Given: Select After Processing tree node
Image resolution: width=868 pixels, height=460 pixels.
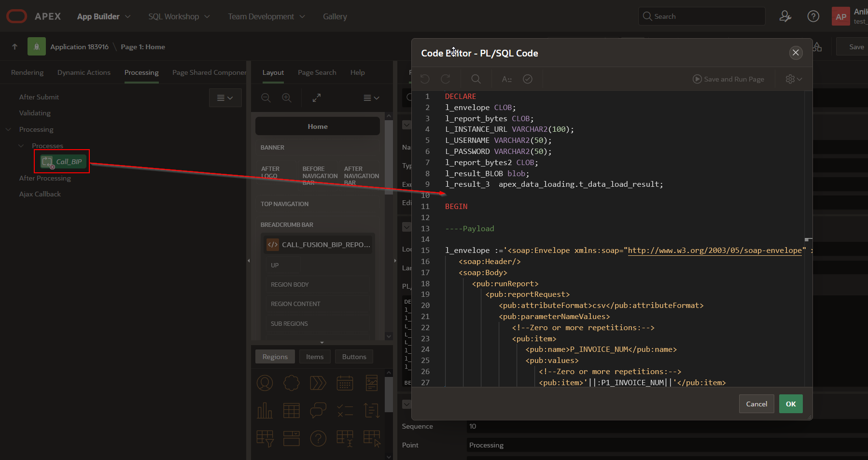Looking at the screenshot, I should (45, 178).
